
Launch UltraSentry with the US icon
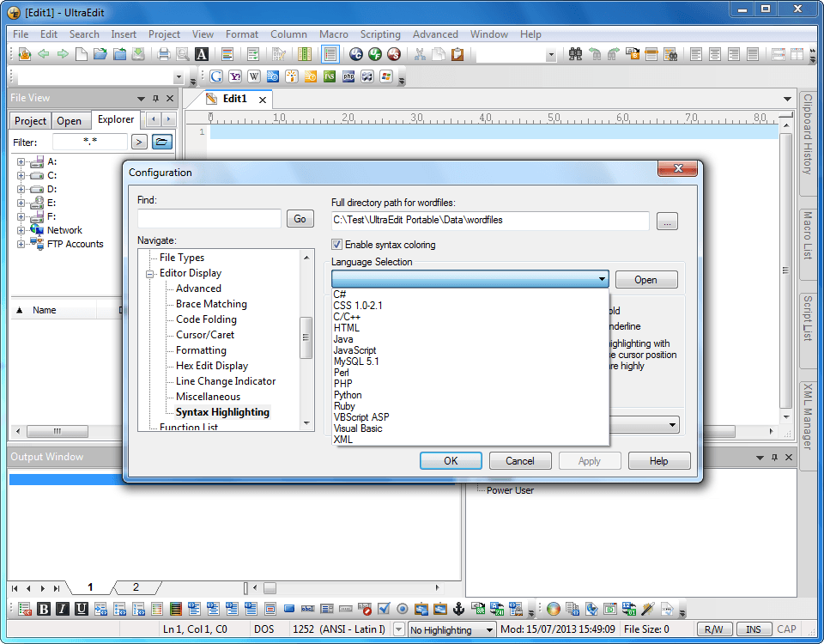coord(394,53)
